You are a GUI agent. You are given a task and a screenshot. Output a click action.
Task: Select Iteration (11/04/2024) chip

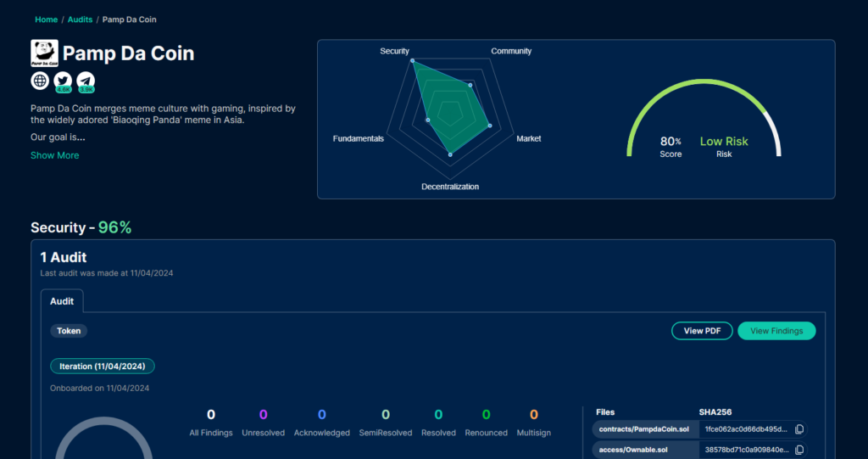coord(103,367)
